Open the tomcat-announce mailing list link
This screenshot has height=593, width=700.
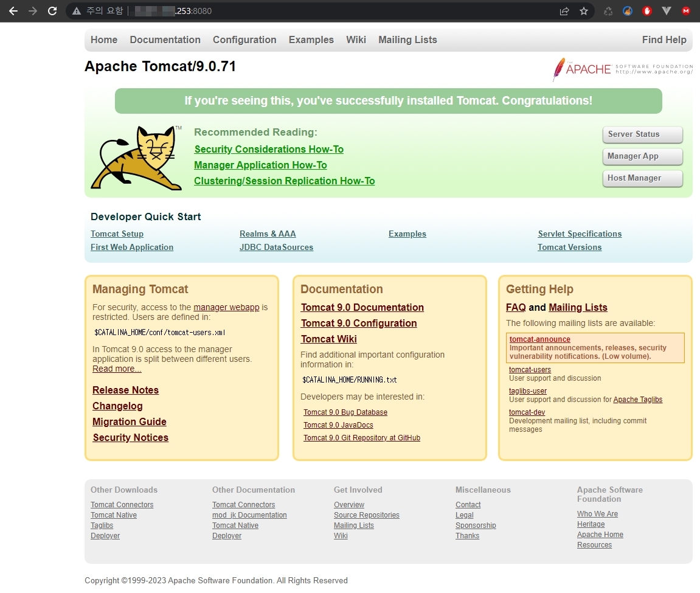(539, 339)
